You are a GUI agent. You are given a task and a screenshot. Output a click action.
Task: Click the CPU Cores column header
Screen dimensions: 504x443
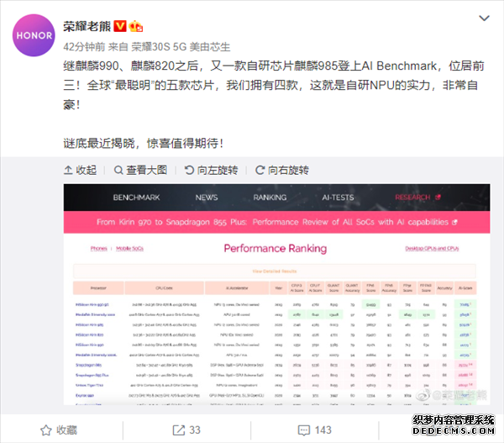165,288
